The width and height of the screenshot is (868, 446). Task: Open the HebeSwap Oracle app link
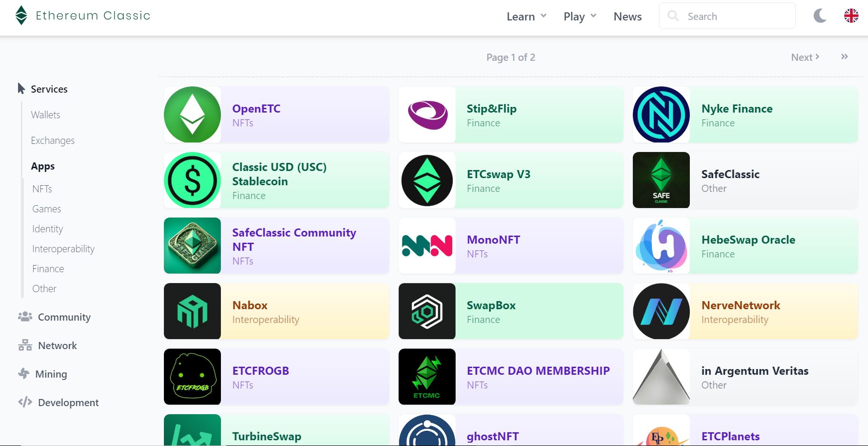[x=748, y=239]
